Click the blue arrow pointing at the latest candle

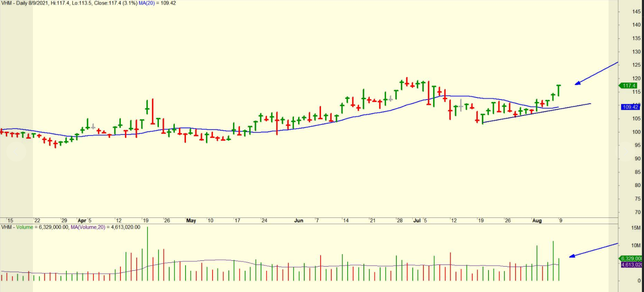596,73
